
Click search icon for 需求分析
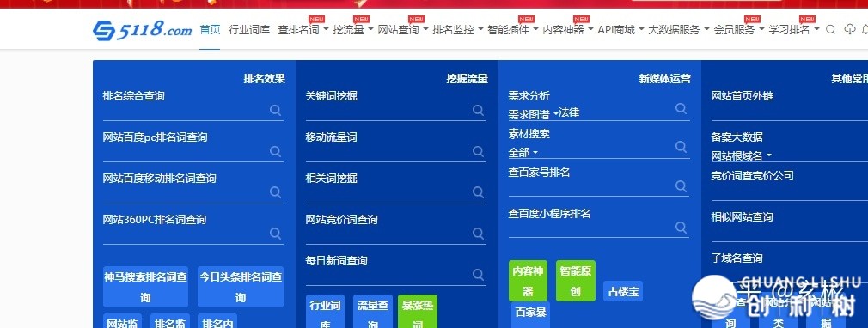click(x=681, y=108)
